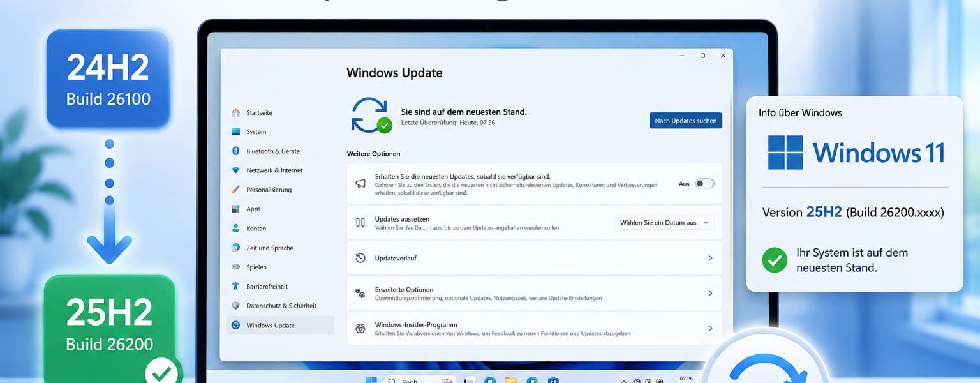Click the green checkmark in info card
This screenshot has width=980, height=383.
(x=775, y=260)
